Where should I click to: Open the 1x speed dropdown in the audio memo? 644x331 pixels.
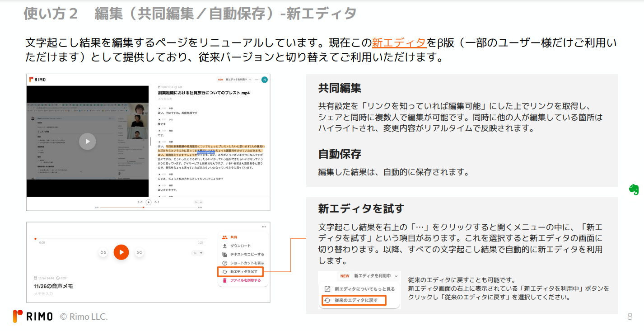pyautogui.click(x=198, y=253)
